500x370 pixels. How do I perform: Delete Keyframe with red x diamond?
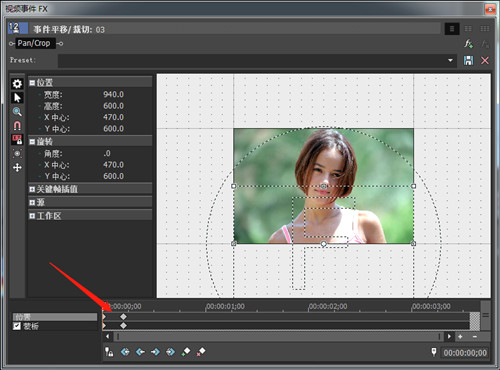[201, 352]
